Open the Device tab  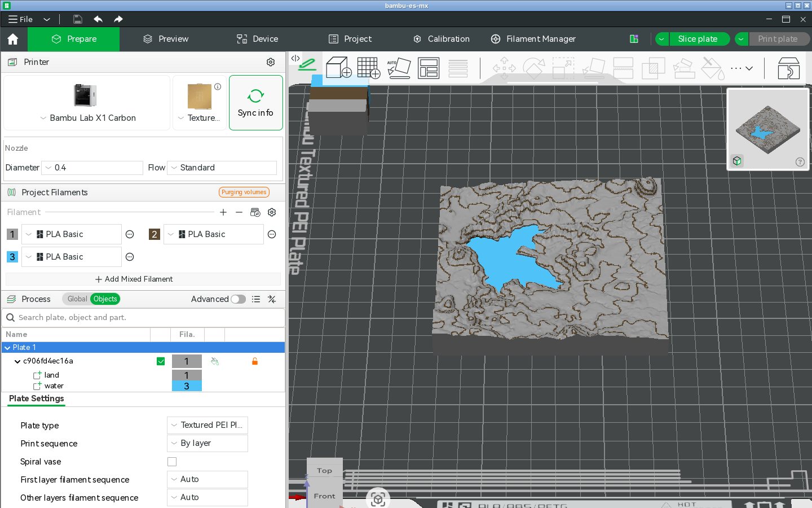click(257, 39)
